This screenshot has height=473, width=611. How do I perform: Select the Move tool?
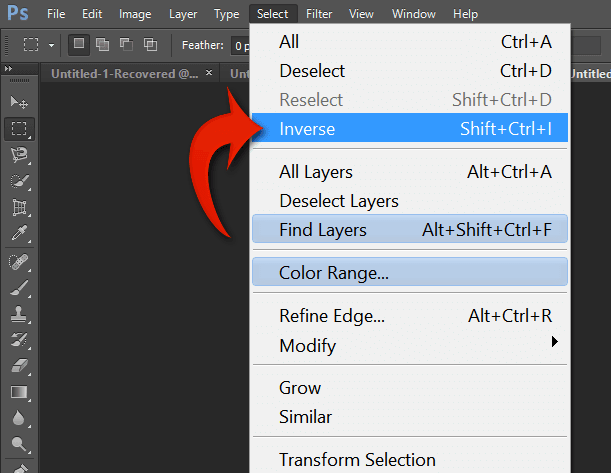point(19,102)
